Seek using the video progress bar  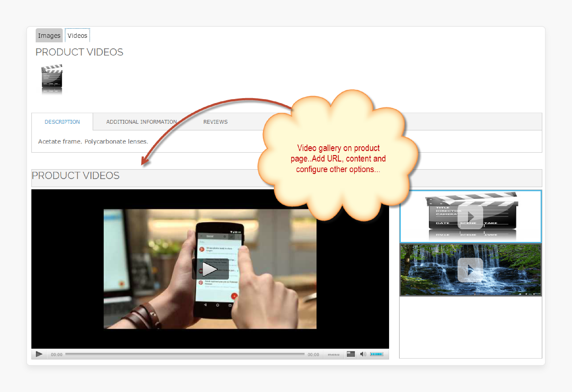(x=185, y=354)
